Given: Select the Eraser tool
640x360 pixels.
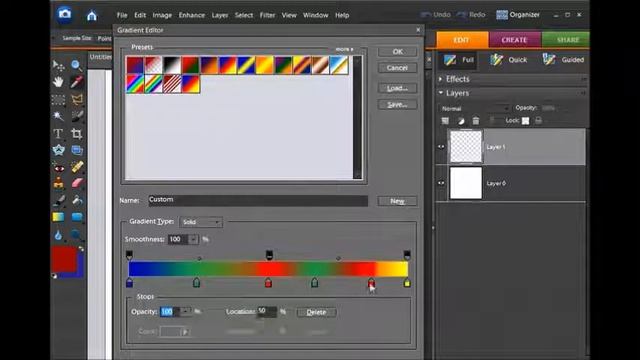Looking at the screenshot, I should 76,183.
